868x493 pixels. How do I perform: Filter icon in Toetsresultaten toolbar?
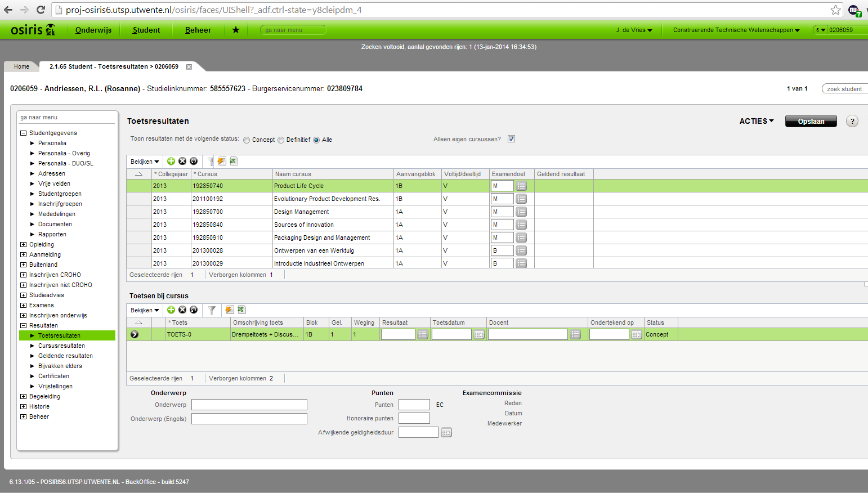pos(210,162)
